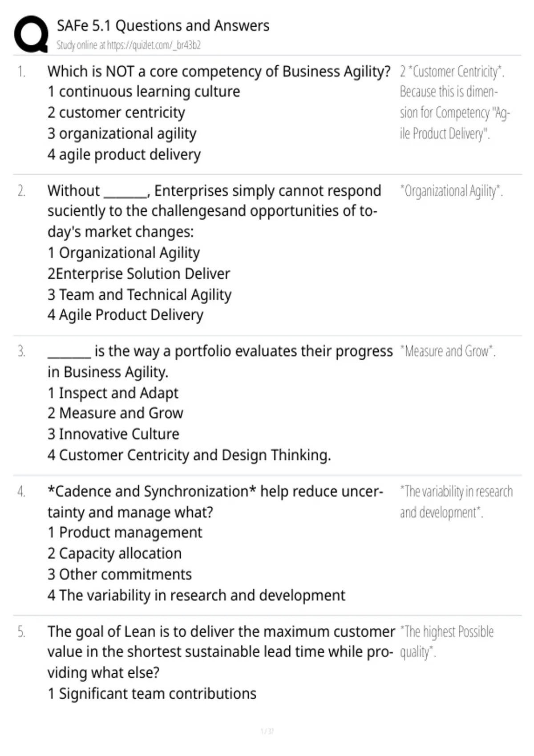
Task: Select option Other commitments
Action: pos(120,574)
